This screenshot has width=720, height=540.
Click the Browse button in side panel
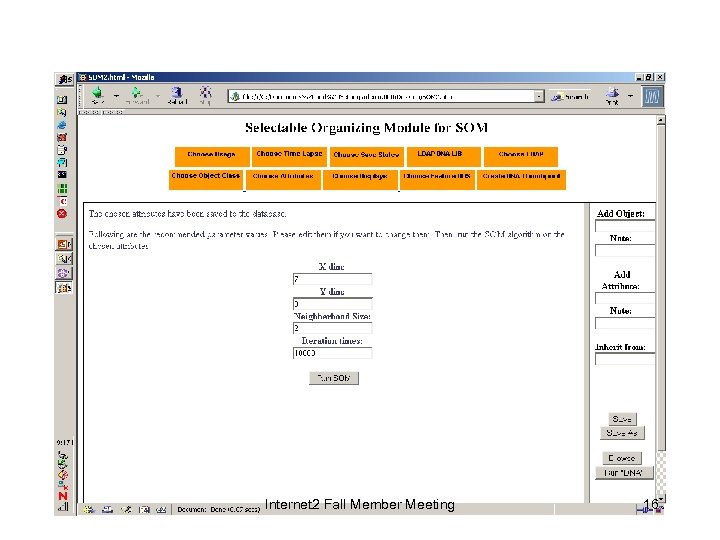pos(622,458)
